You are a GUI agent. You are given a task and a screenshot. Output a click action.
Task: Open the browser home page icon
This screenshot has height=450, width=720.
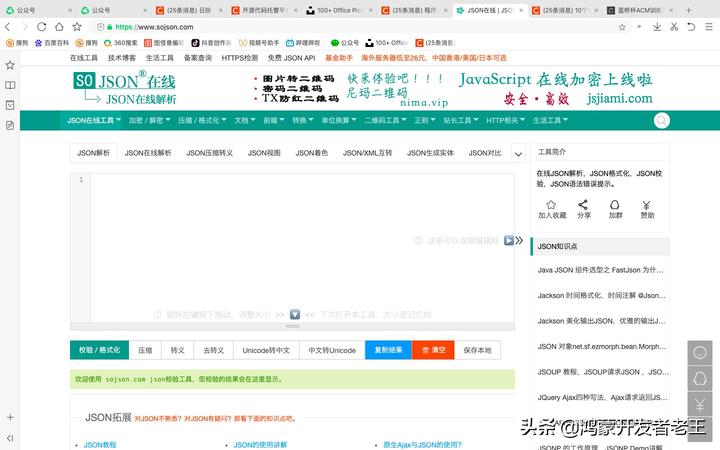(59, 27)
